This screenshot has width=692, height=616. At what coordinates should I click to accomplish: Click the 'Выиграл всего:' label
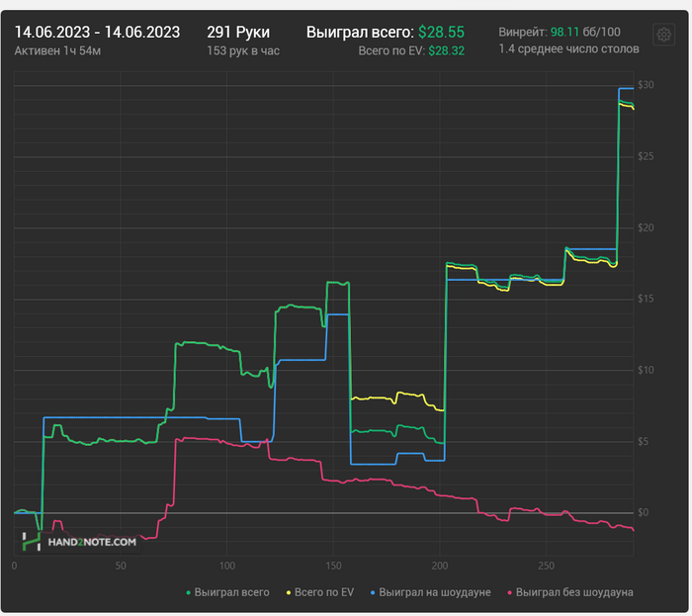[360, 33]
